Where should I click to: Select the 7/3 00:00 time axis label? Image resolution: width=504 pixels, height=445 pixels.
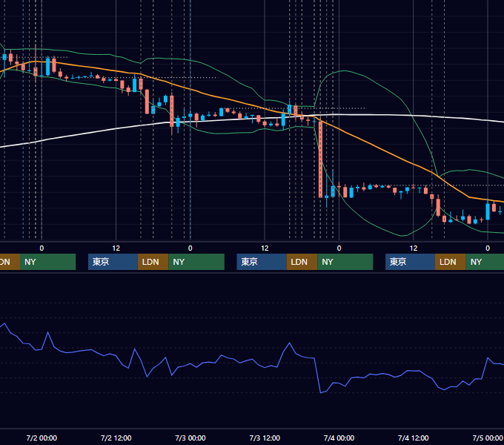click(190, 438)
